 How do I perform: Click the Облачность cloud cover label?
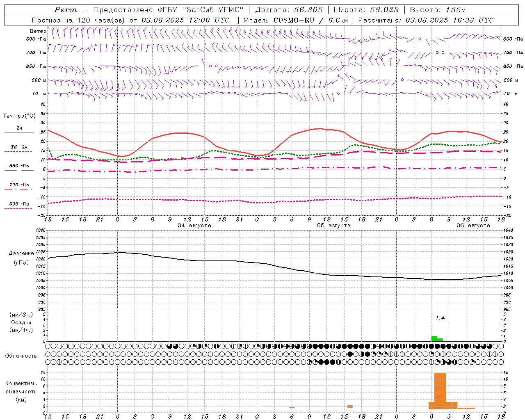[x=21, y=356]
